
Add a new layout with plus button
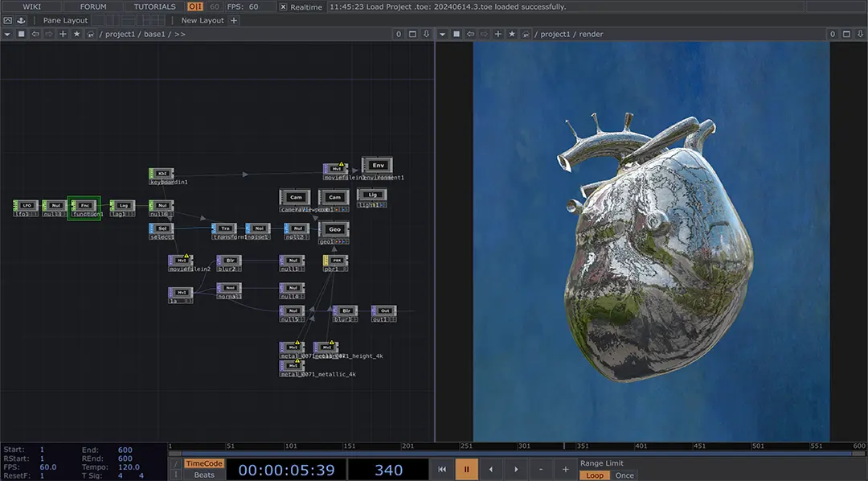pyautogui.click(x=234, y=20)
